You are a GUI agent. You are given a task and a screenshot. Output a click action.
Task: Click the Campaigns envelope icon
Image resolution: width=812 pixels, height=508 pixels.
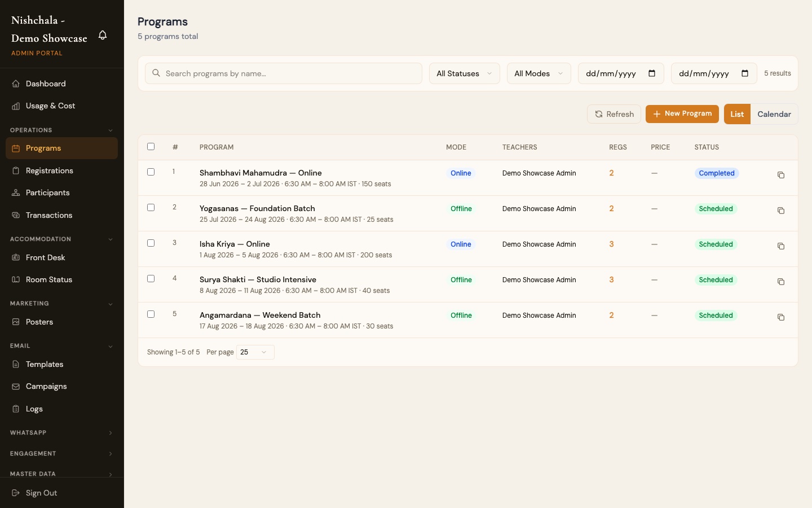coord(16,387)
